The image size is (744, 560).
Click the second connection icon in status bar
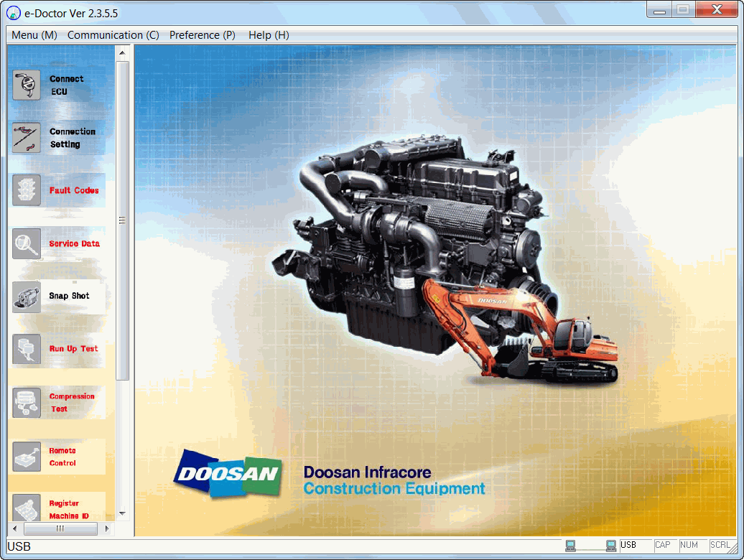click(x=610, y=546)
